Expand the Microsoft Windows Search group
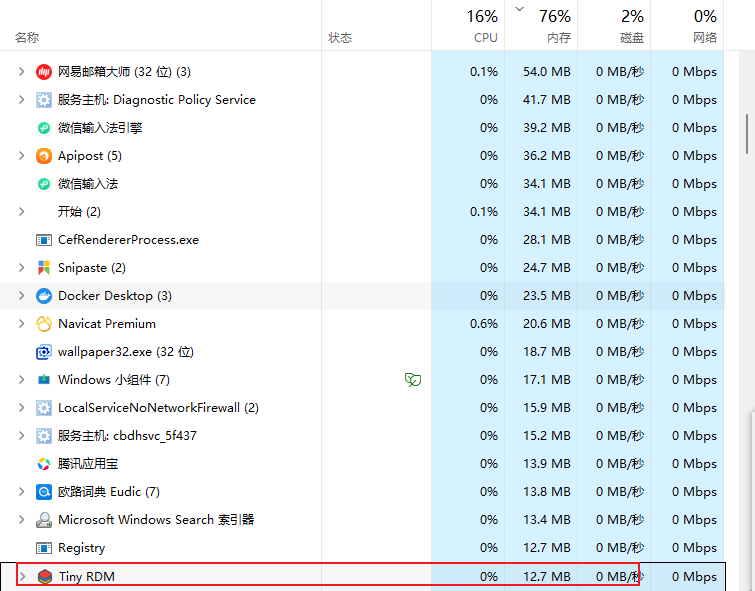The width and height of the screenshot is (755, 591). pyautogui.click(x=21, y=520)
